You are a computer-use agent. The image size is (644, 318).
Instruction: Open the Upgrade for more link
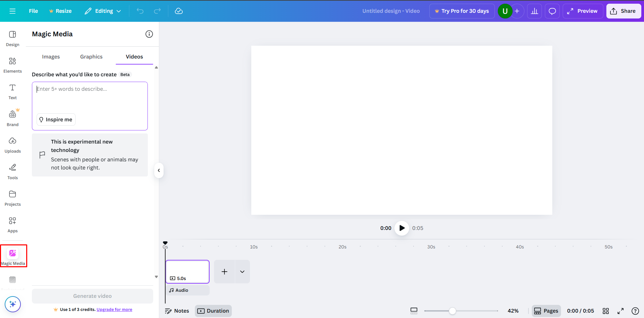[x=114, y=309]
